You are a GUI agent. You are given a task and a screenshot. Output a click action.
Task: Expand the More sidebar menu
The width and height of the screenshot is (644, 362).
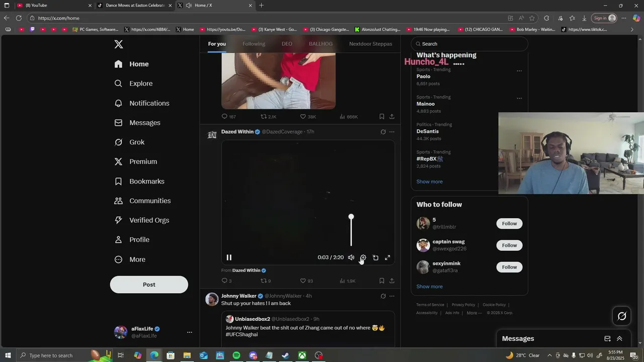click(x=130, y=259)
